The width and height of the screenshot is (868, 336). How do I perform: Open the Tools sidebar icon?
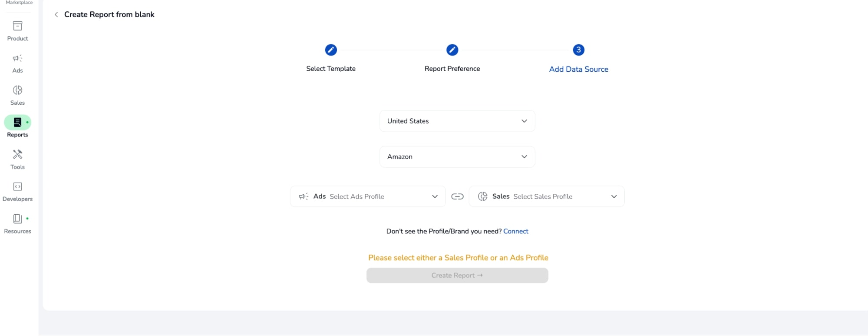click(17, 154)
